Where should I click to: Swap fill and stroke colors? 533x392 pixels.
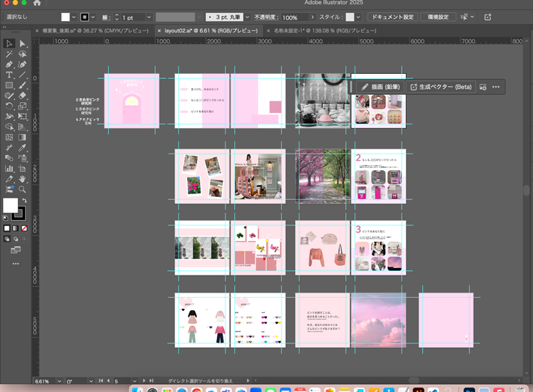(x=24, y=201)
